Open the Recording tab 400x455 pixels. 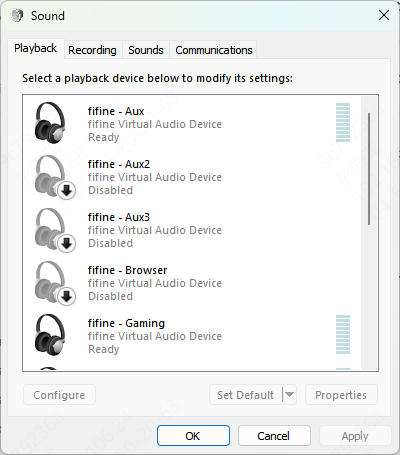point(92,50)
